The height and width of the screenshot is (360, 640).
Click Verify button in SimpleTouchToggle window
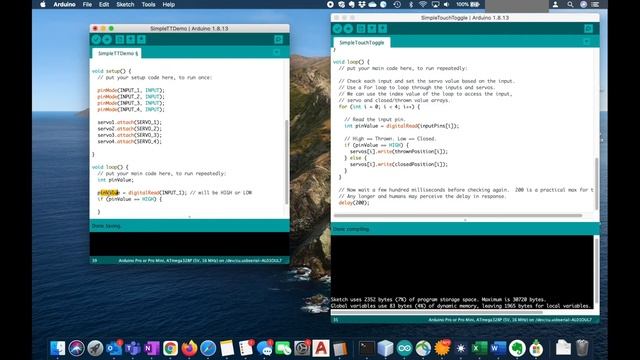point(337,29)
